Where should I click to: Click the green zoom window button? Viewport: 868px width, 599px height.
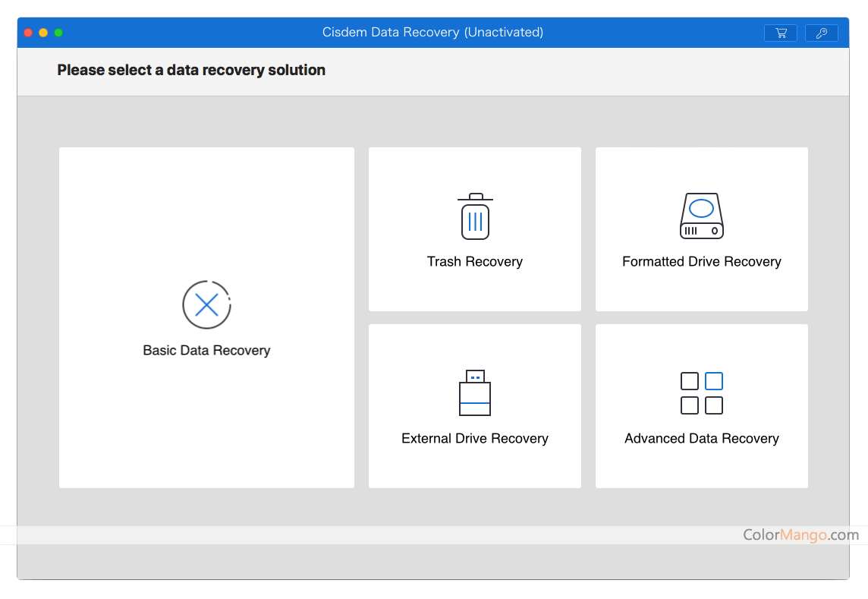click(x=58, y=33)
